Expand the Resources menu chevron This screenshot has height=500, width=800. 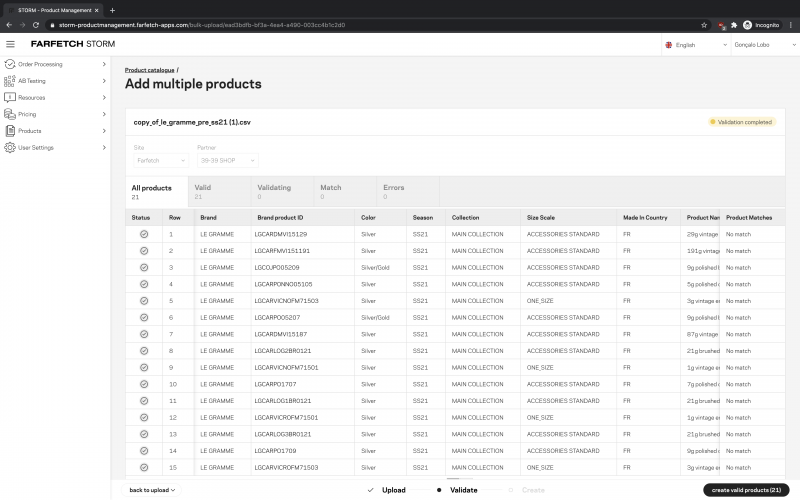(104, 97)
